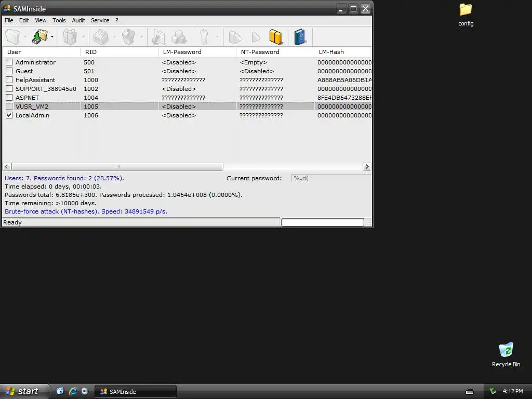This screenshot has height=399, width=532.
Task: Click the 8FE4DB6473288E LM-Hash cell
Action: pos(344,97)
